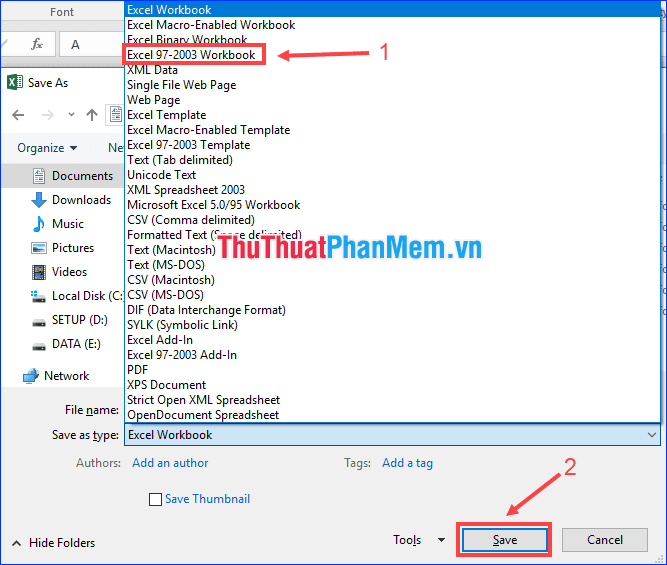Viewport: 667px width, 565px height.
Task: Choose Excel 97-2003 Add-In type
Action: [x=392, y=355]
